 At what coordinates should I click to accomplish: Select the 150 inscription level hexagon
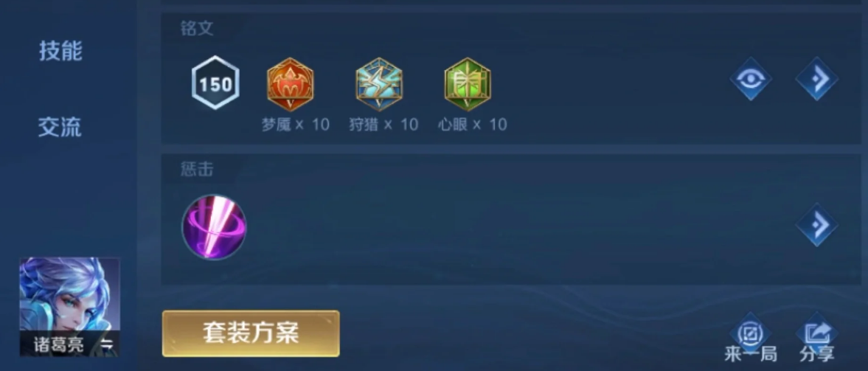pos(215,83)
